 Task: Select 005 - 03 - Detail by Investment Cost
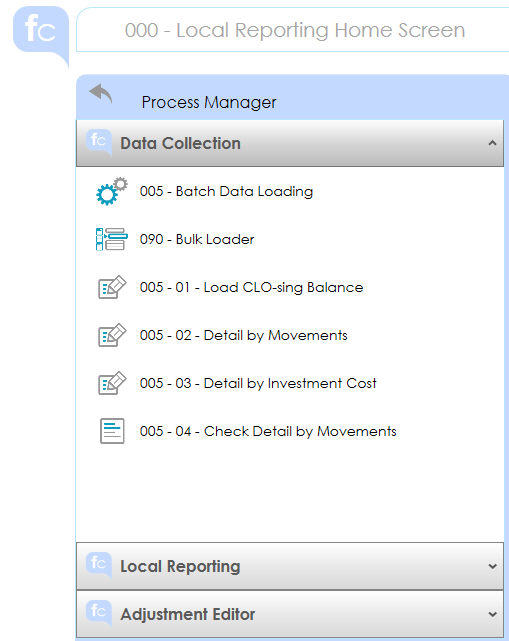258,383
